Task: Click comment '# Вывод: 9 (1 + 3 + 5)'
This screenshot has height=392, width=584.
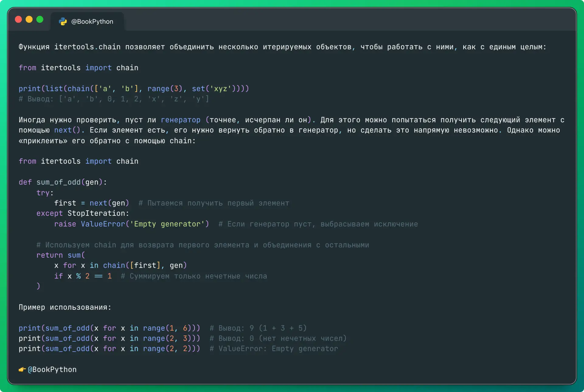Action: pyautogui.click(x=258, y=328)
